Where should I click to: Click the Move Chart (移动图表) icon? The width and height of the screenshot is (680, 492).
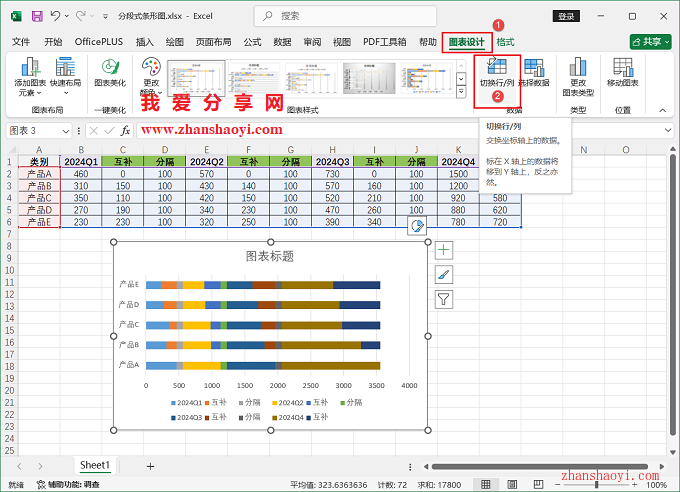pyautogui.click(x=623, y=74)
